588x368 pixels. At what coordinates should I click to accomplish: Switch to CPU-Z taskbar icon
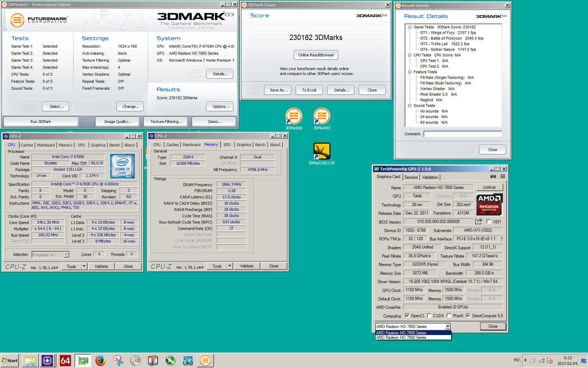[x=47, y=360]
